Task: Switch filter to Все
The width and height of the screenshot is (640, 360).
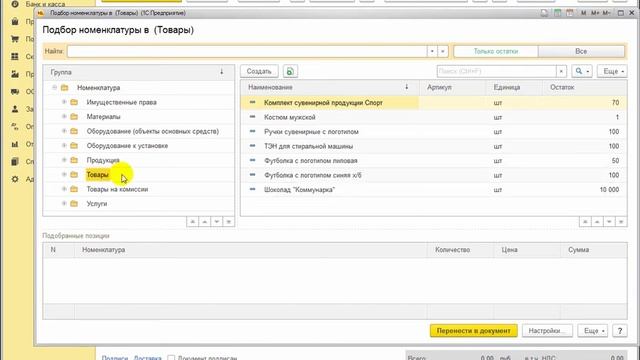Action: (x=581, y=51)
